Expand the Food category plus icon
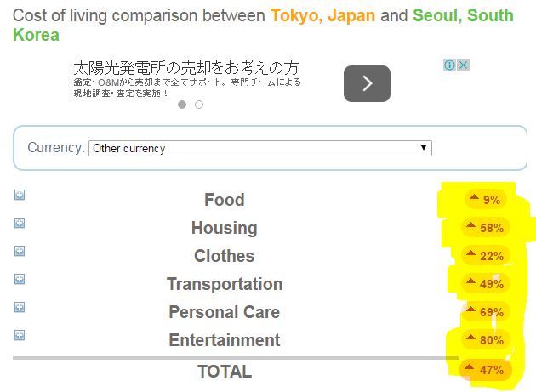Viewport: 536px width, 392px height. [20, 195]
